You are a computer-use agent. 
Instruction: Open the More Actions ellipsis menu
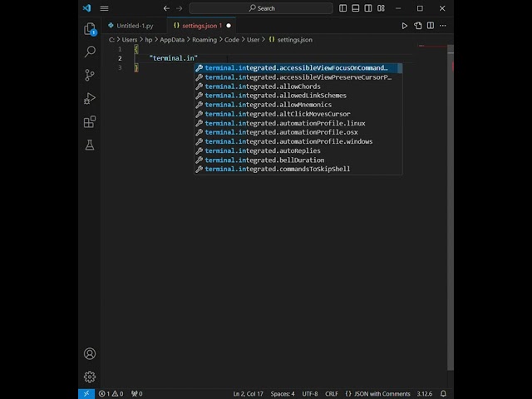(x=443, y=26)
